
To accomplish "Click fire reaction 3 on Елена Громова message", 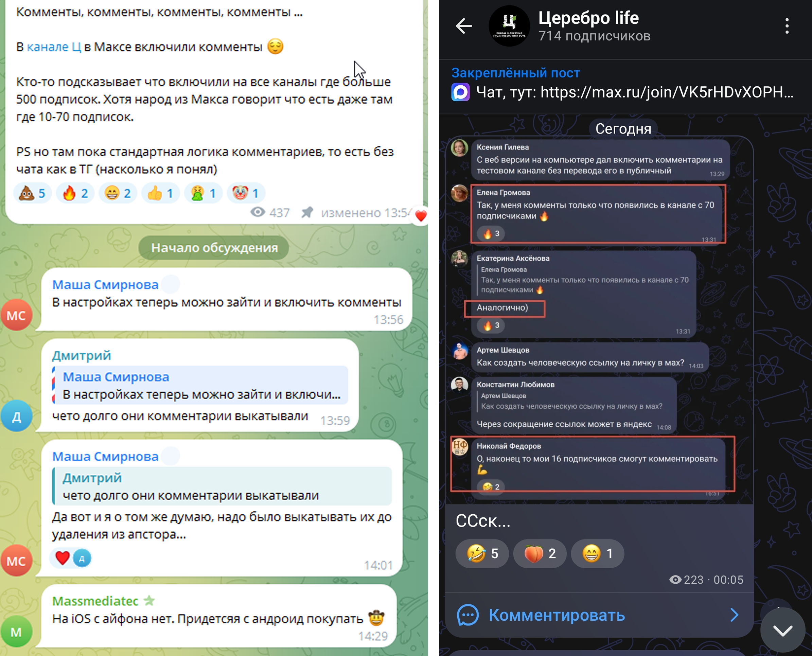I will tap(491, 233).
